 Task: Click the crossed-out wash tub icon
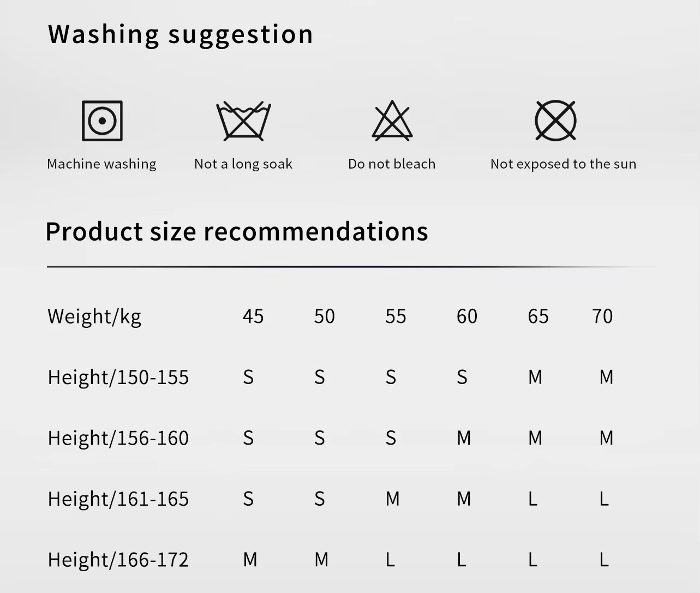(x=243, y=121)
